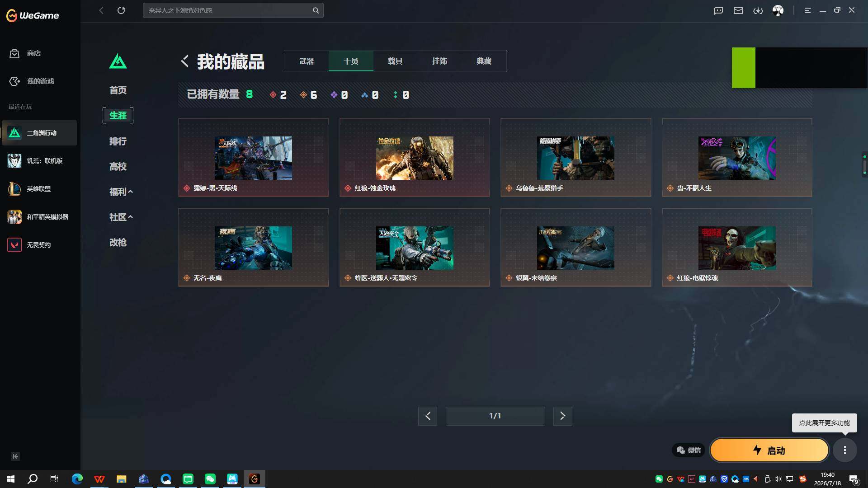Go back with arrow beside 我的藏品

click(185, 61)
